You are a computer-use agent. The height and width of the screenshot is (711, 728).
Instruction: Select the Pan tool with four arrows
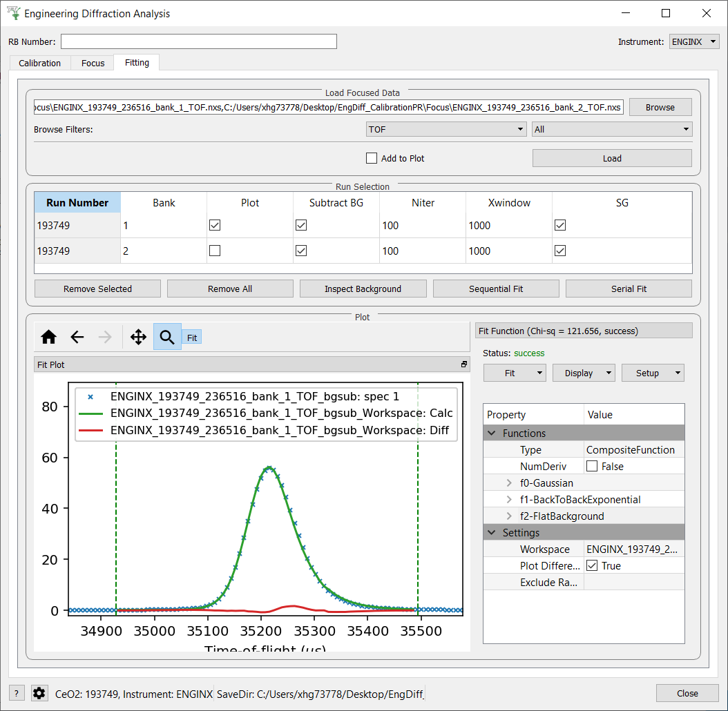tap(138, 337)
